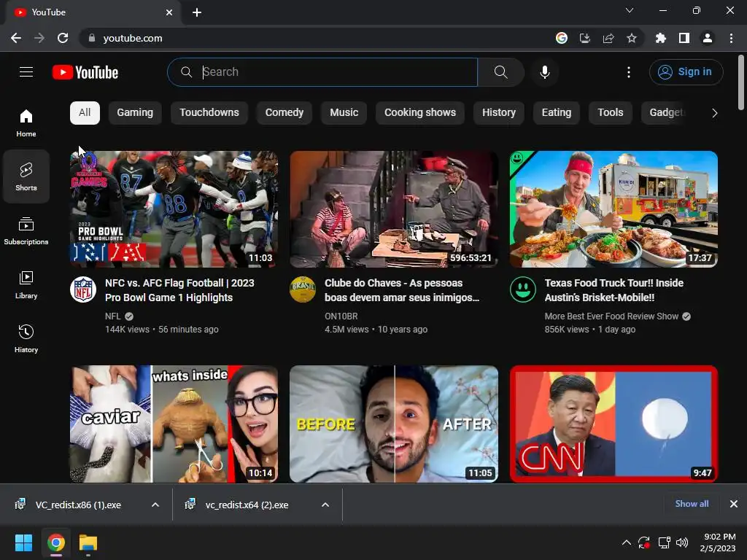Click the YouTube search input field
747x560 pixels.
click(322, 72)
